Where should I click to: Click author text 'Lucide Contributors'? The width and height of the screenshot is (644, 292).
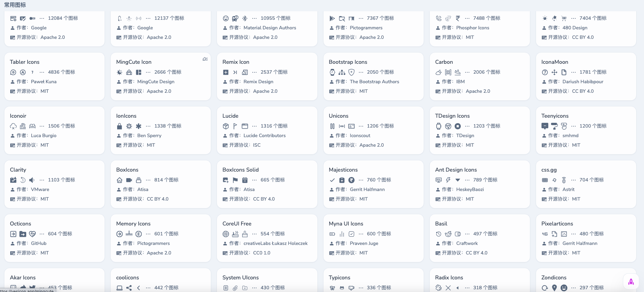[265, 136]
